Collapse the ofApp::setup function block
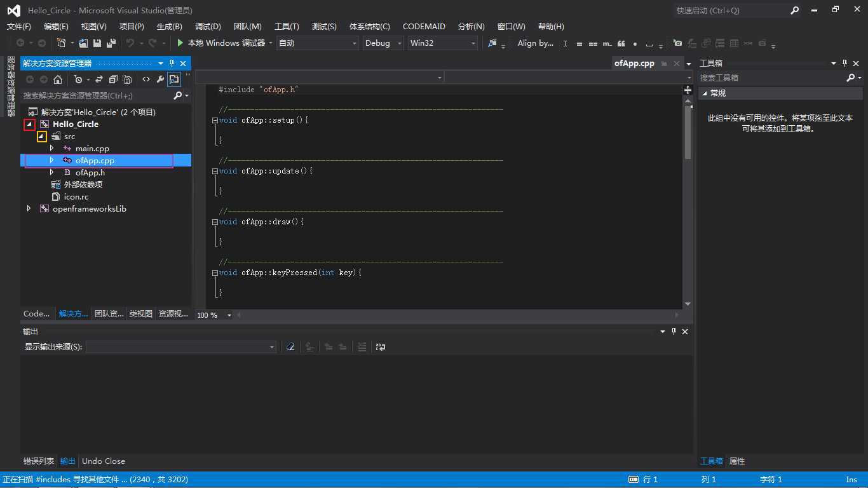 (215, 120)
